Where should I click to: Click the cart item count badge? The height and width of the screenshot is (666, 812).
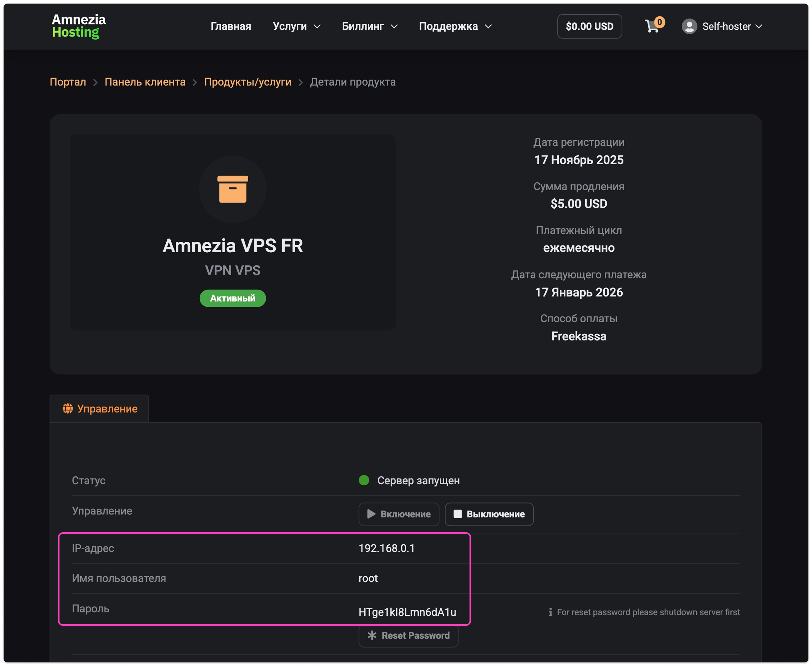pos(659,22)
